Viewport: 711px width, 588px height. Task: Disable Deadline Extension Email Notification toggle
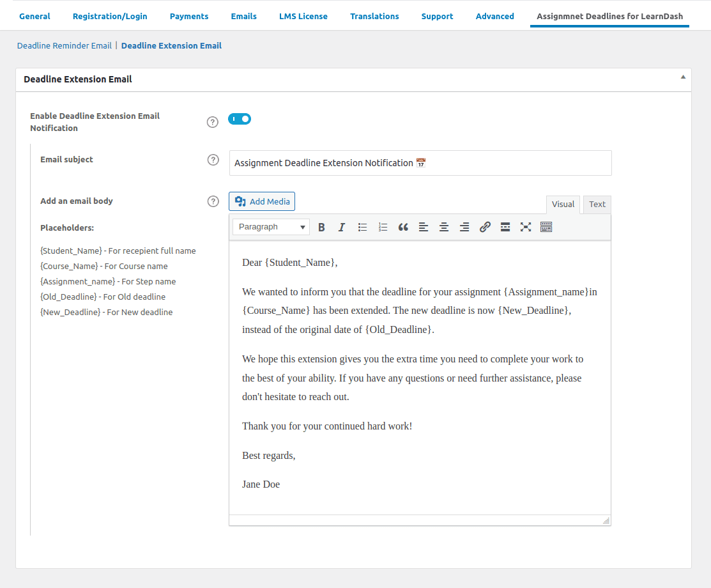(240, 119)
